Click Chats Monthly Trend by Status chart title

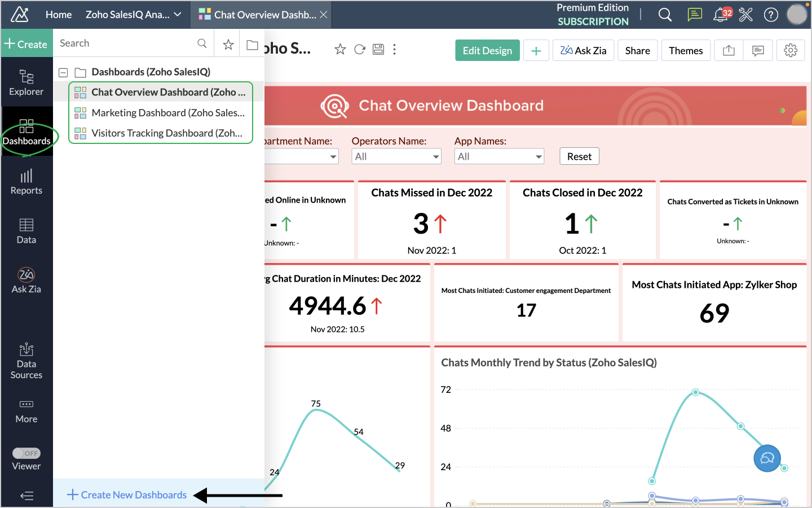(549, 362)
